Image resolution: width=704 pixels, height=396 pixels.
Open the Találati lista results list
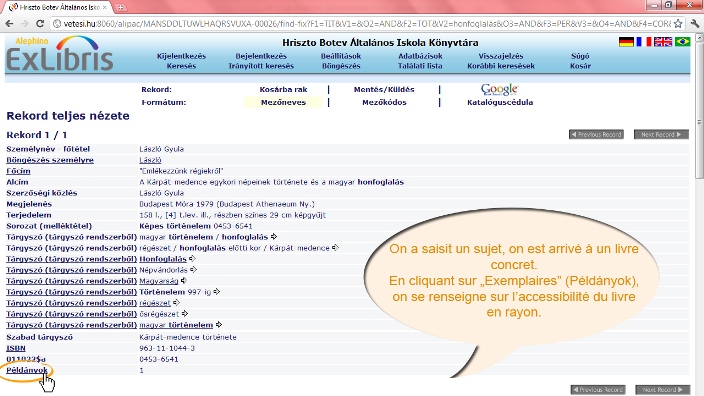(420, 66)
